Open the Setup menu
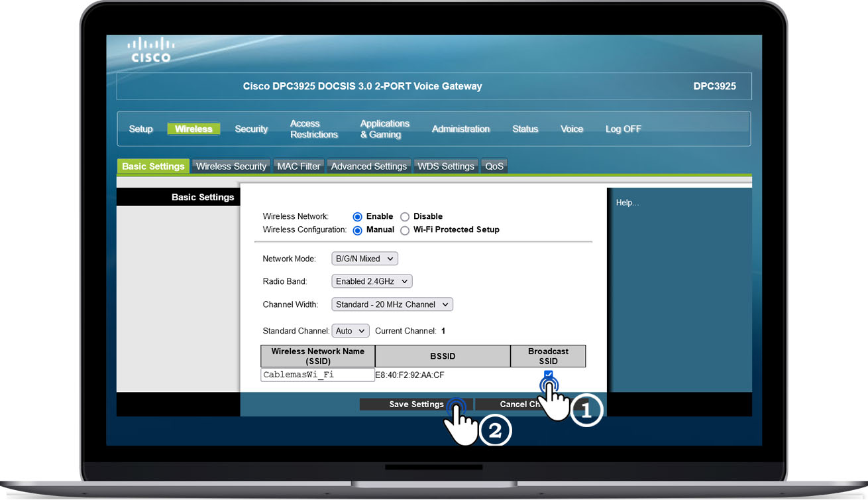The height and width of the screenshot is (500, 868). click(x=140, y=129)
